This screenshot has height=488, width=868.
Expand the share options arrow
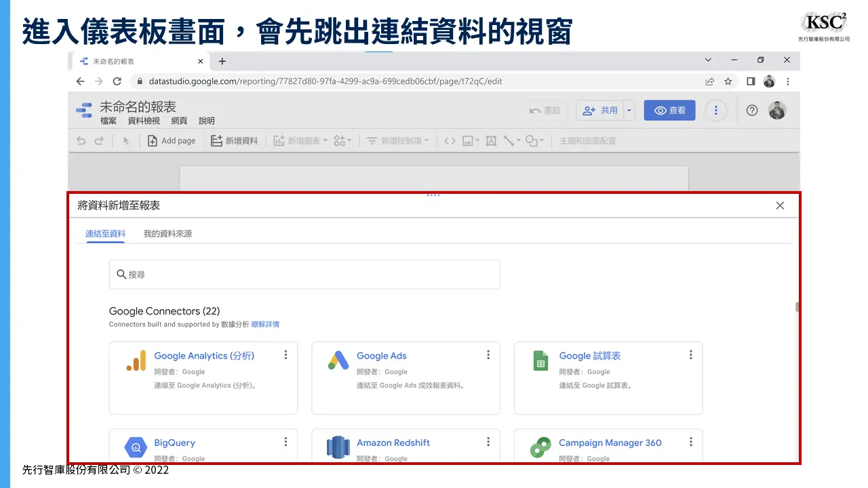(629, 110)
